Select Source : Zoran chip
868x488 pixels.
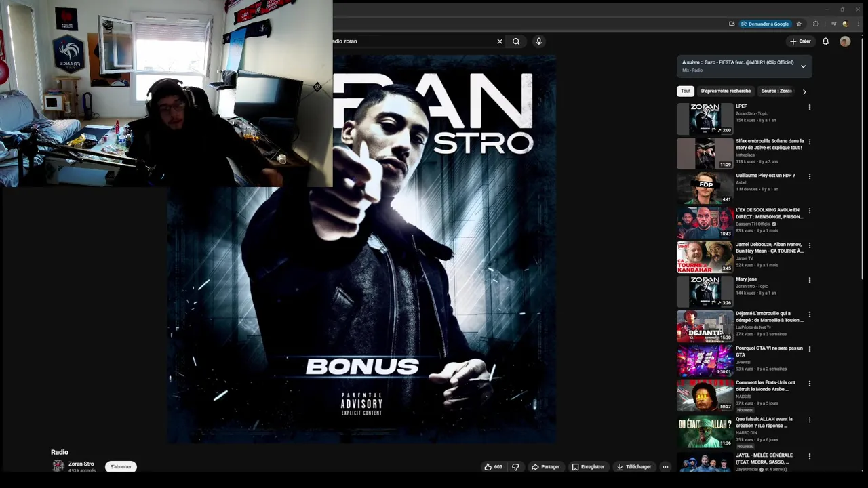point(776,91)
